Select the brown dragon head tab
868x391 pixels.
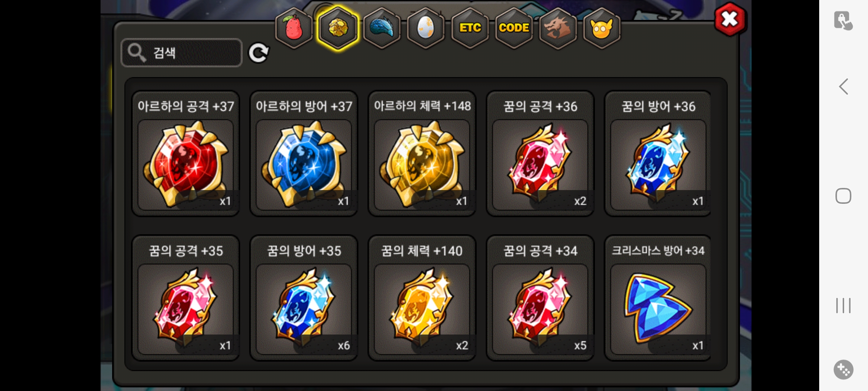[558, 28]
